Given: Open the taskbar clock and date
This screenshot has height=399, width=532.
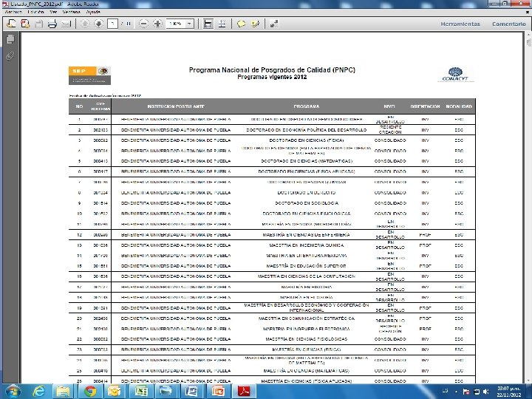Looking at the screenshot, I should 508,392.
